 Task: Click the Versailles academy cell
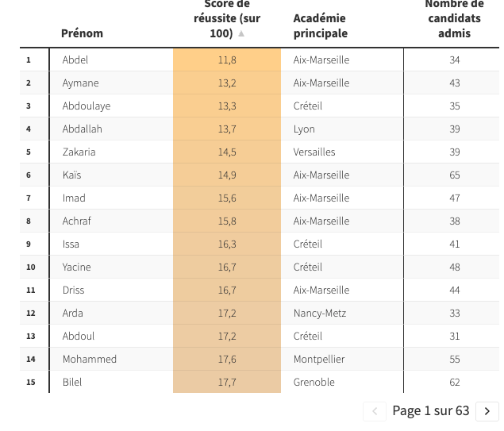click(x=314, y=152)
